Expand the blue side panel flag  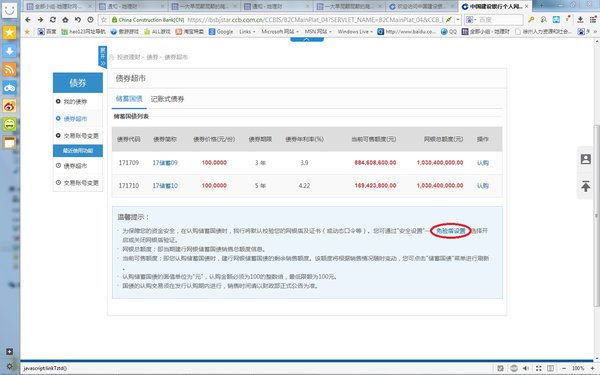point(103,57)
